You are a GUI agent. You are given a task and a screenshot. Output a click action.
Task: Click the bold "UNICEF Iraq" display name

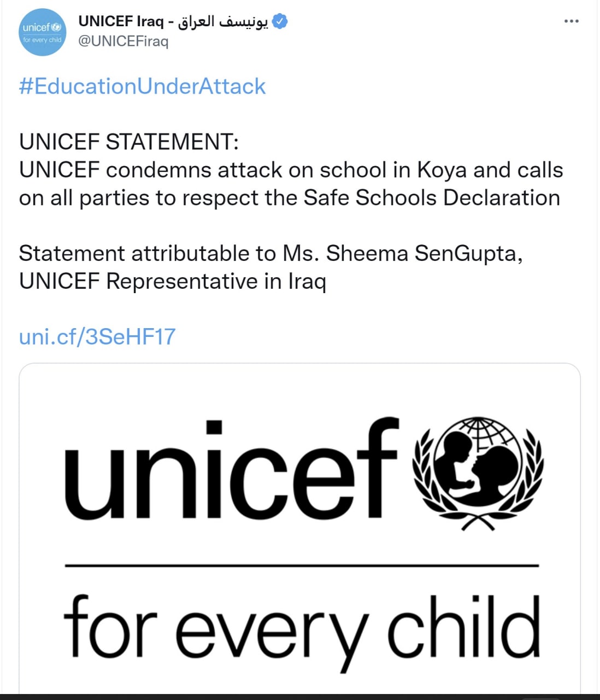[x=121, y=21]
